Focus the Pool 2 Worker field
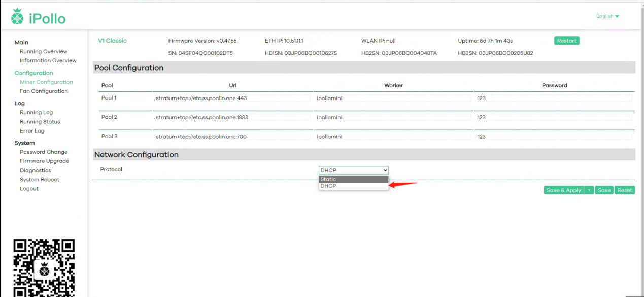644x297 pixels. tap(393, 117)
